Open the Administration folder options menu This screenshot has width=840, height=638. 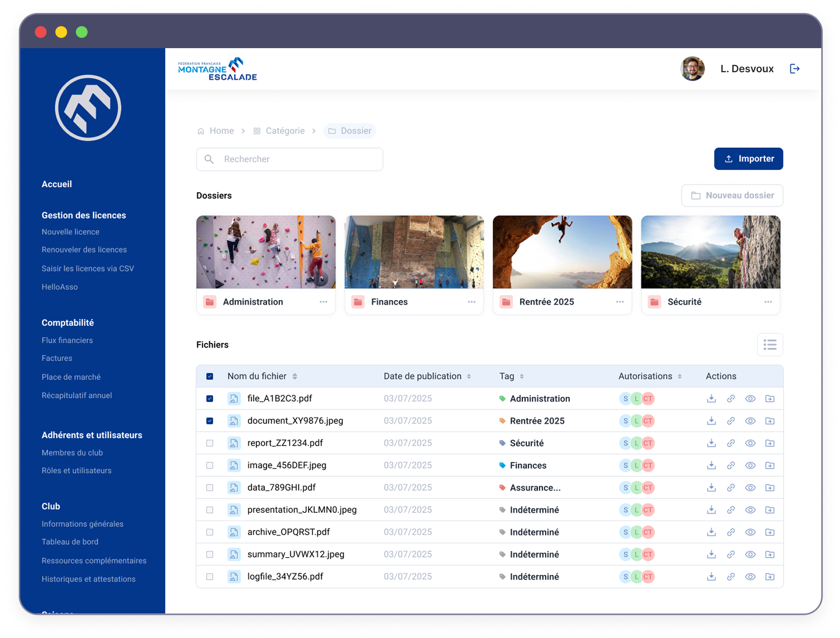(x=323, y=302)
